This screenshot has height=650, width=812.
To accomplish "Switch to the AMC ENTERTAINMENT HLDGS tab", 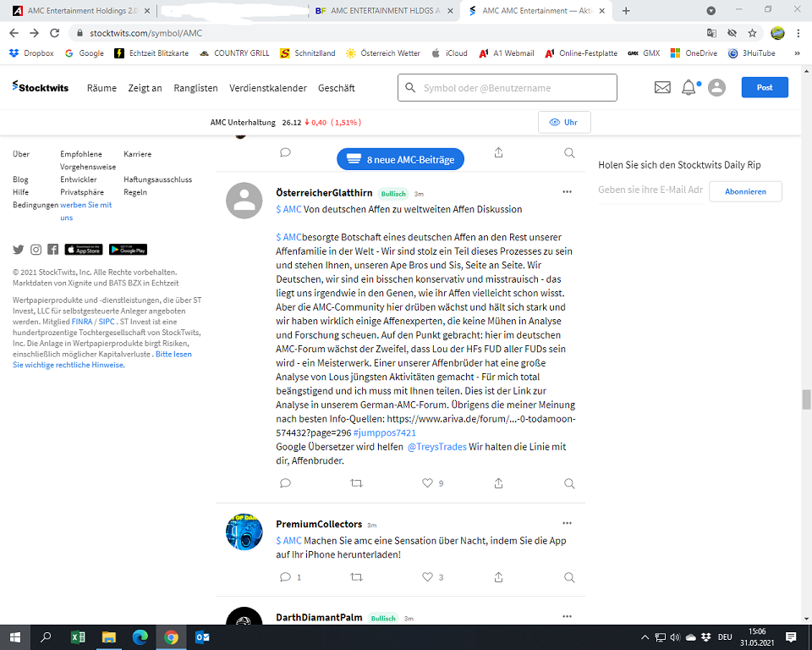I will click(385, 11).
